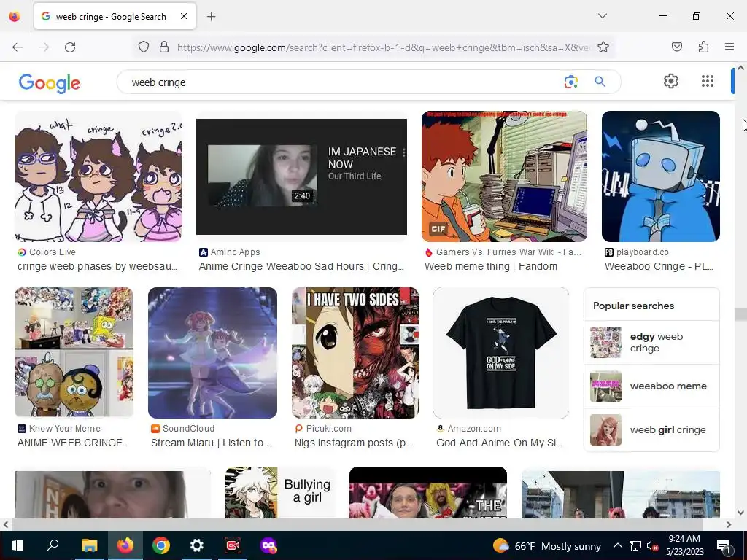747x560 pixels.
Task: Open the tracking protection shield icon
Action: (x=144, y=47)
